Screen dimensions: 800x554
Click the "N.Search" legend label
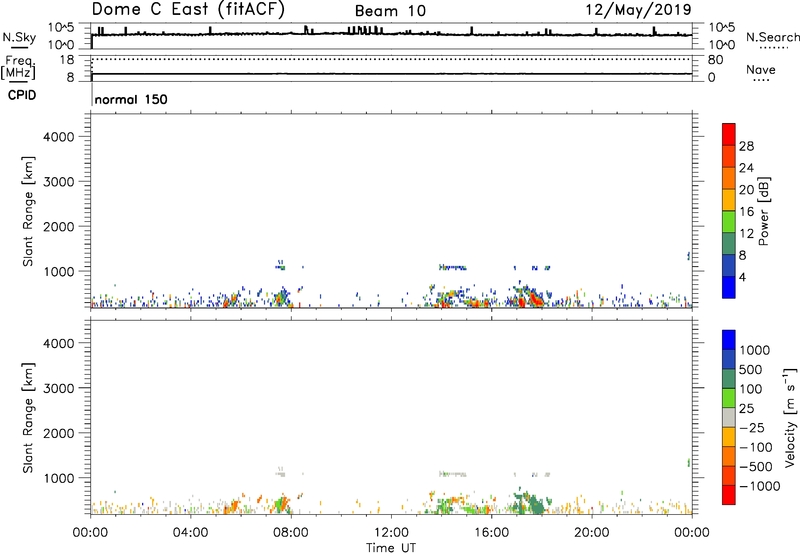pos(772,37)
